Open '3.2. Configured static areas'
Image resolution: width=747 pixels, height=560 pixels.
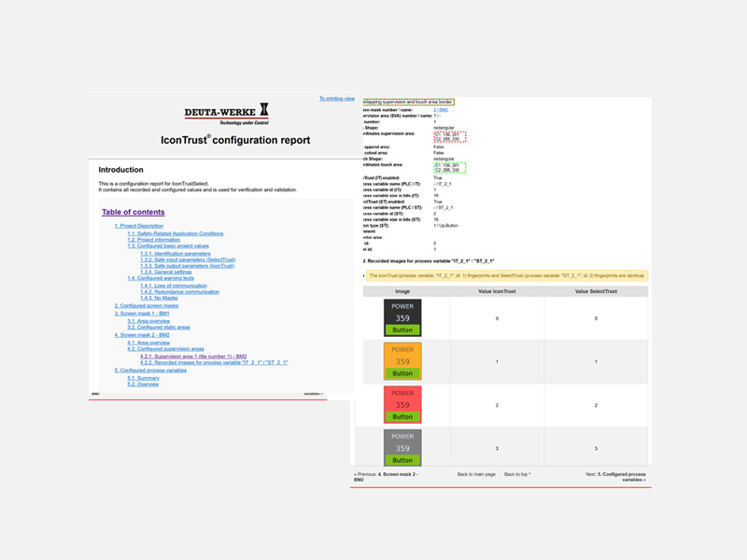[x=159, y=328]
